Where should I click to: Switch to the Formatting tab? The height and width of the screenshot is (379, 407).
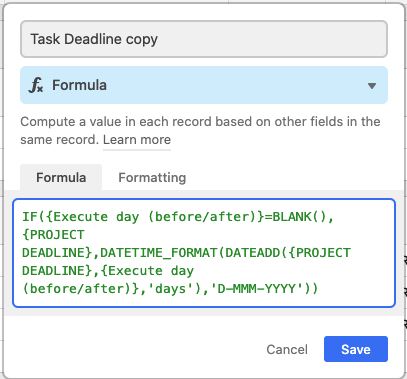click(152, 177)
